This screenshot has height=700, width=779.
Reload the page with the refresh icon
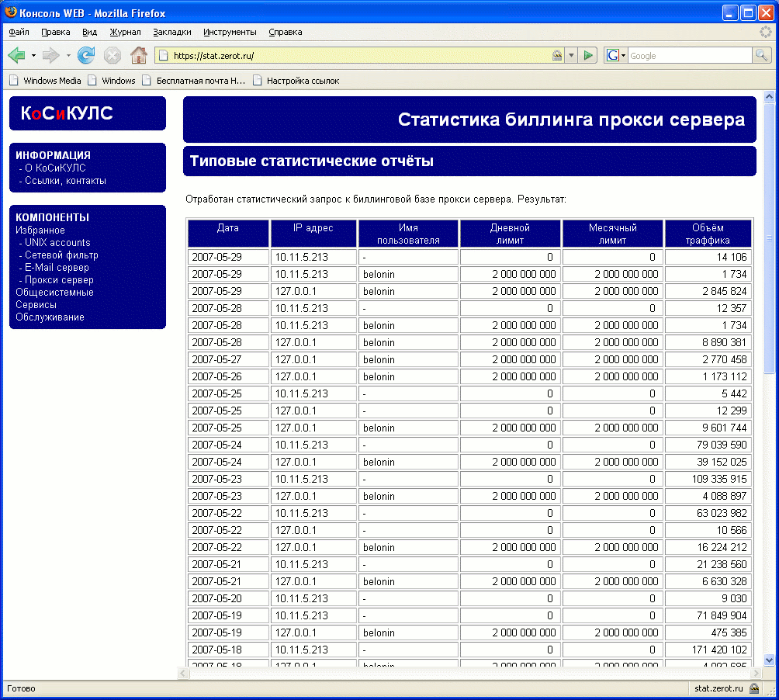click(x=86, y=55)
